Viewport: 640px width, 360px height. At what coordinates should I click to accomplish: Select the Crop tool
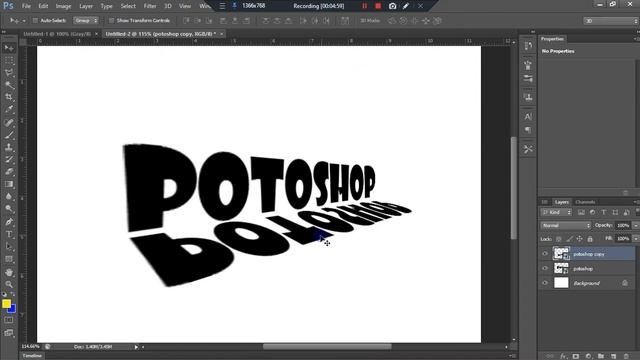pyautogui.click(x=9, y=97)
